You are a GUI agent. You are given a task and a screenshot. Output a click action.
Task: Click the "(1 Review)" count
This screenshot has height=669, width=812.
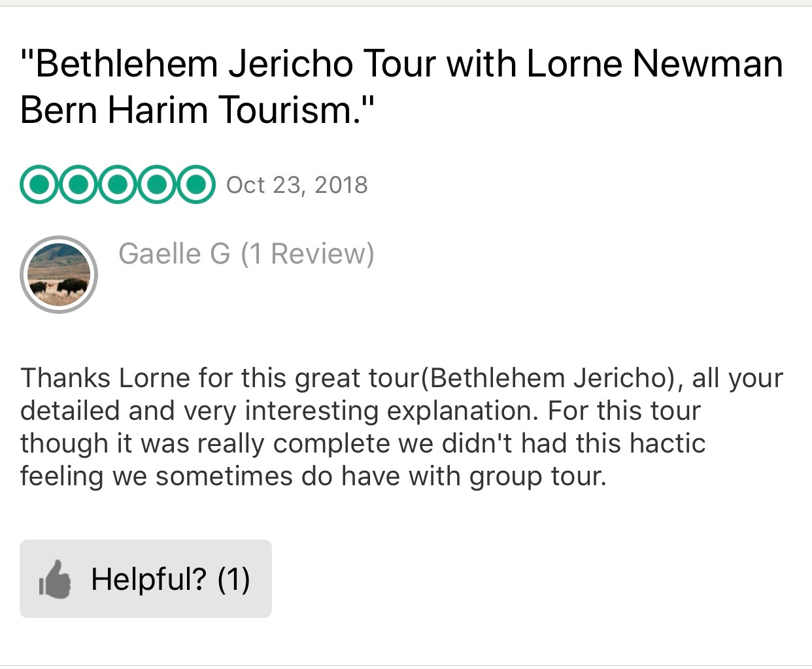tap(307, 254)
